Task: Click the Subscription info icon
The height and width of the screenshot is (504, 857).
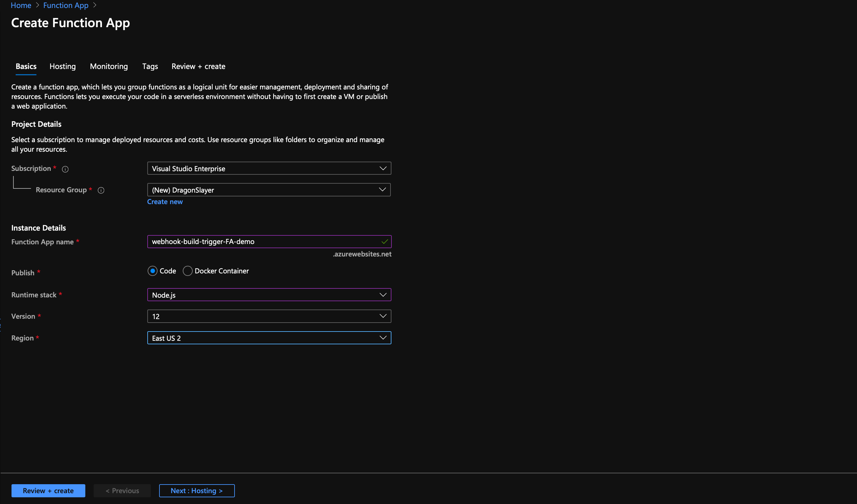Action: click(65, 169)
